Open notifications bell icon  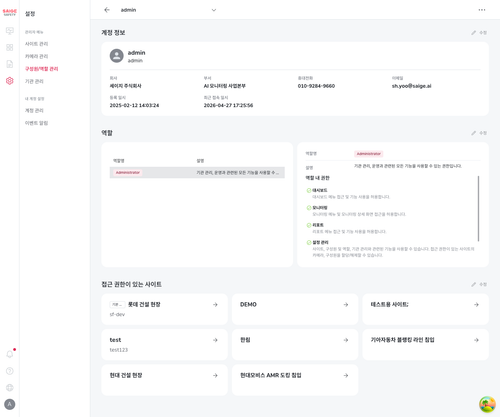[10, 354]
